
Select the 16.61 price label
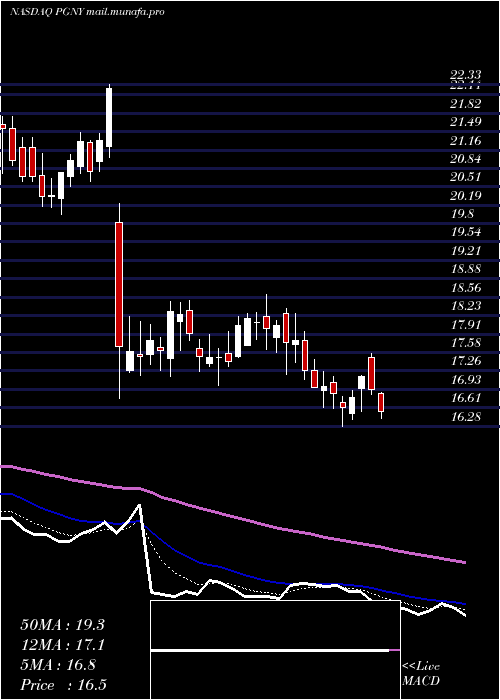click(x=466, y=398)
